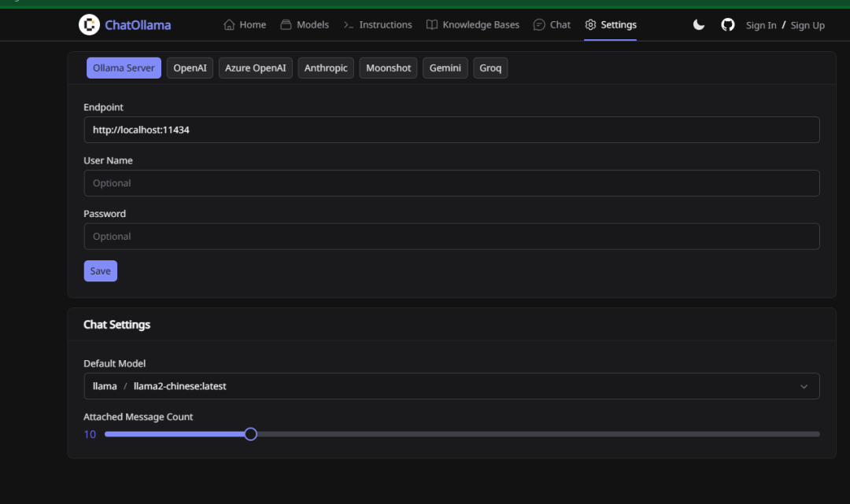
Task: Click the Default Model label
Action: pos(114,364)
